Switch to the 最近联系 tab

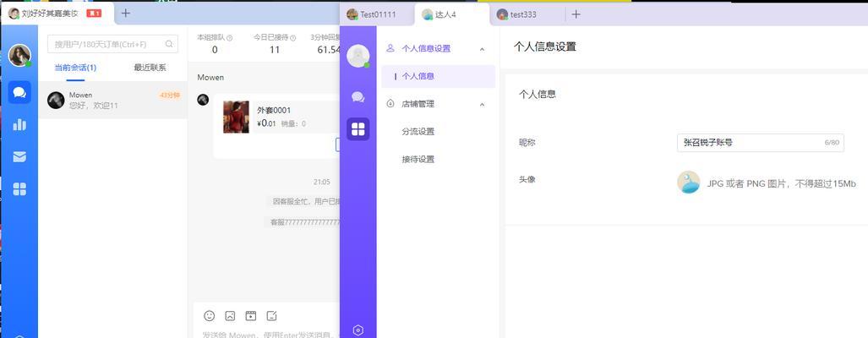point(150,68)
